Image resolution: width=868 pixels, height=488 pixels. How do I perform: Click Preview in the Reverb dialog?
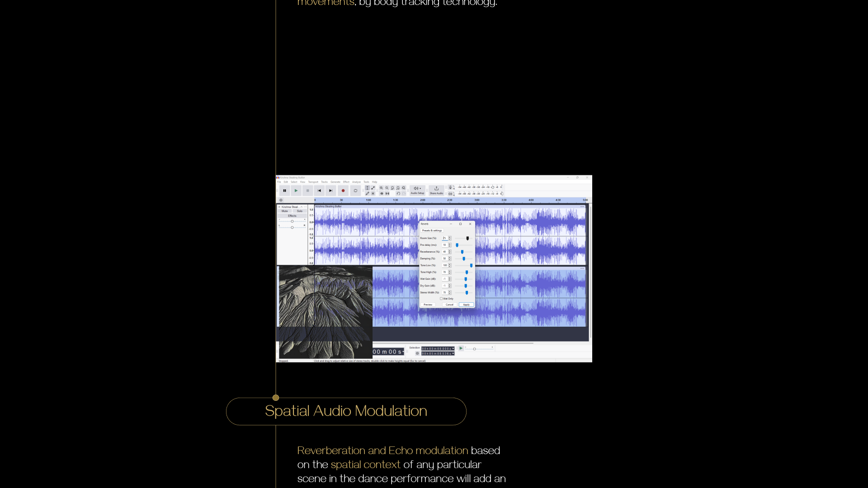[428, 305]
